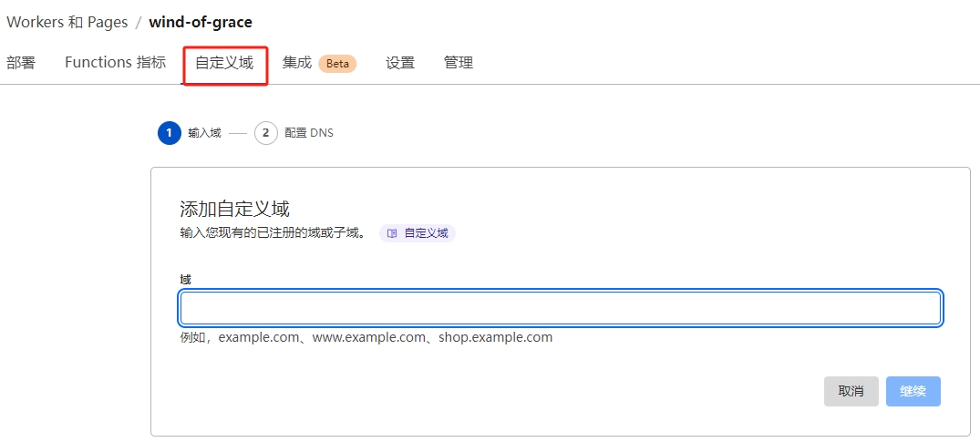
Task: Select the 输入域 step label
Action: tap(204, 133)
